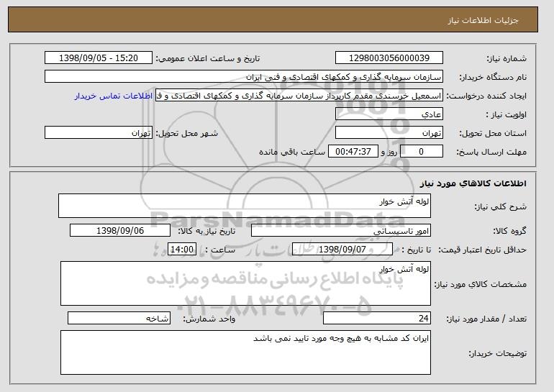Click the شماره نیاز label
Viewport: 554px width, 392px height.
[x=507, y=58]
